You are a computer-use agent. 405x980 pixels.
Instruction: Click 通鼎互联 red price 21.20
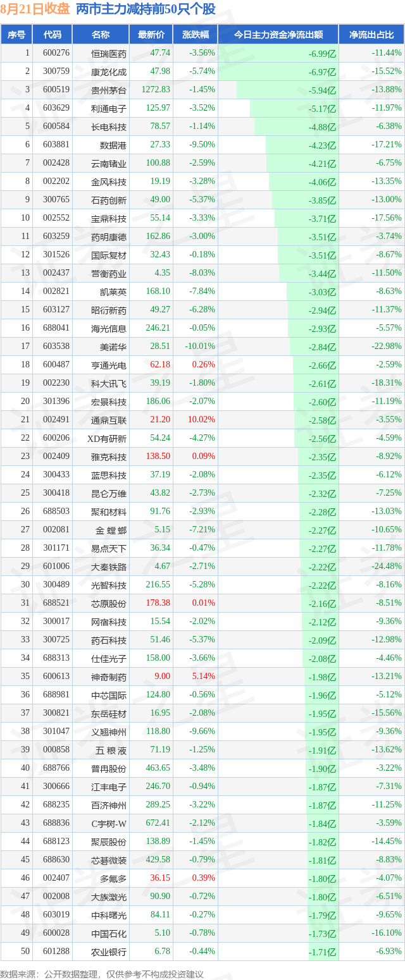tap(160, 420)
